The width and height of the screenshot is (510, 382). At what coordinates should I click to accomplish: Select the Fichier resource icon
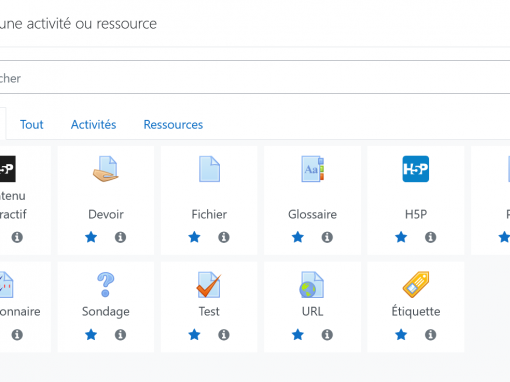209,169
